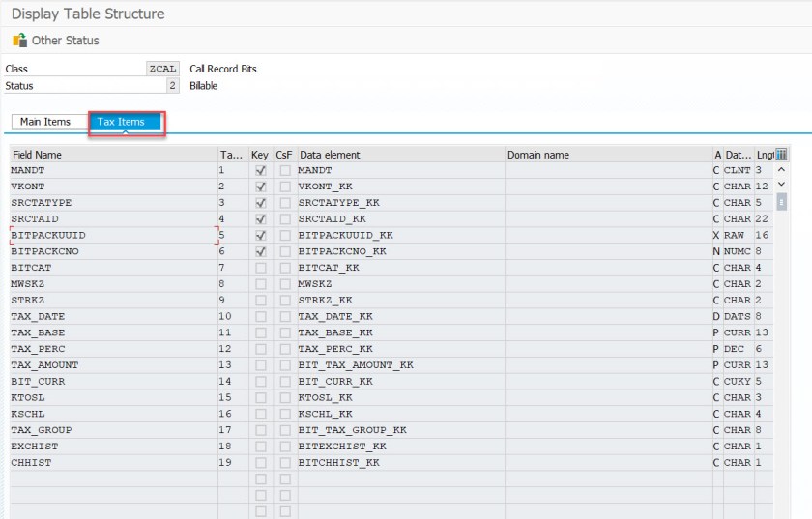Toggle Key checkbox for BITPACKCNO
Image resolution: width=812 pixels, height=519 pixels.
[260, 251]
